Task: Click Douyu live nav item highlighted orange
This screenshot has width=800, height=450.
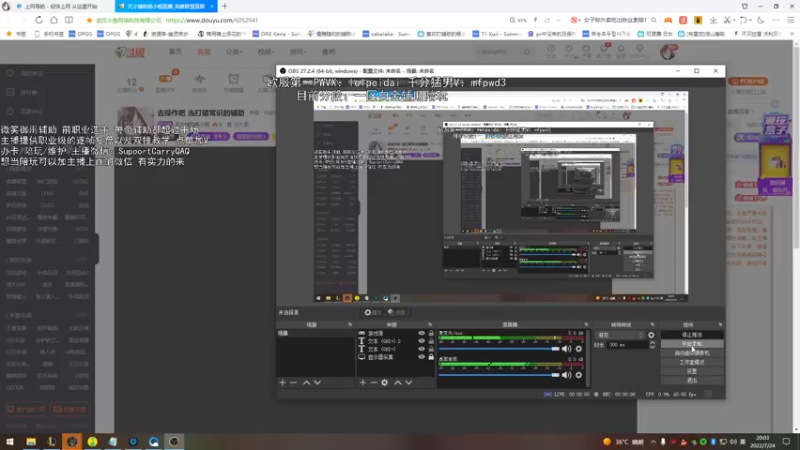Action: coord(204,52)
